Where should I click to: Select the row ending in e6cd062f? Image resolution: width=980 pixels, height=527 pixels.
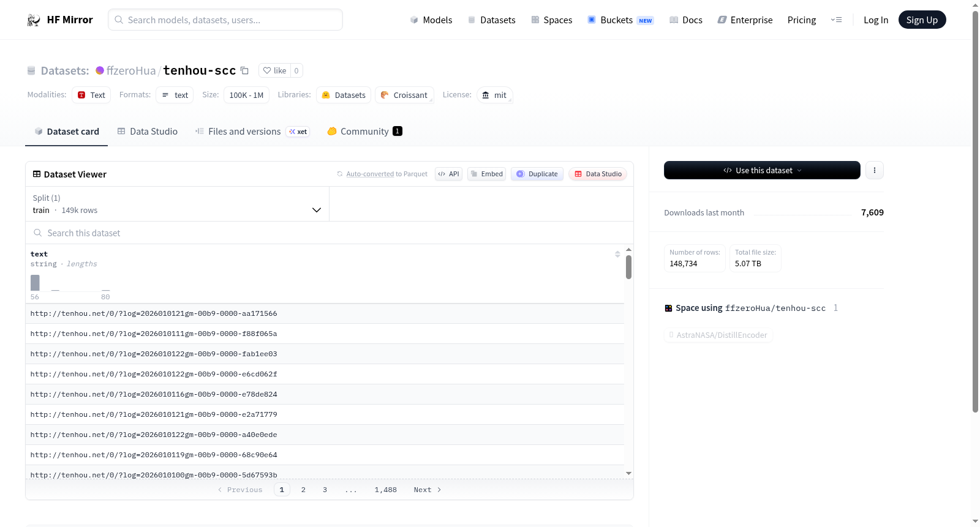[x=325, y=374]
